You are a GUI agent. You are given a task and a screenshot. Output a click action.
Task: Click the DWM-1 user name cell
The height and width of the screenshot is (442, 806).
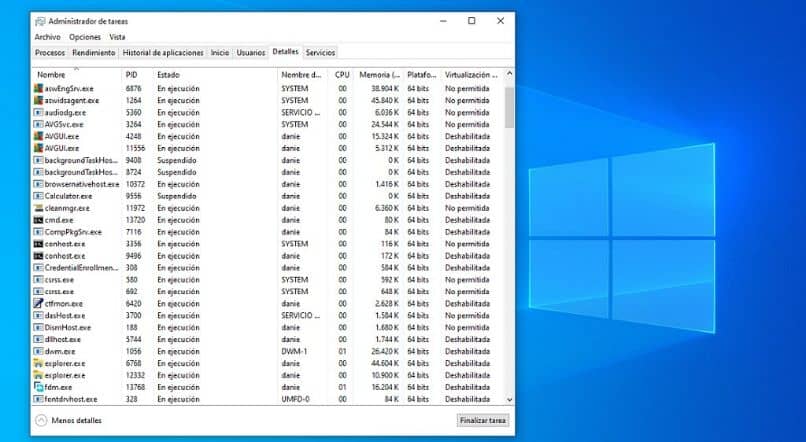pyautogui.click(x=294, y=352)
